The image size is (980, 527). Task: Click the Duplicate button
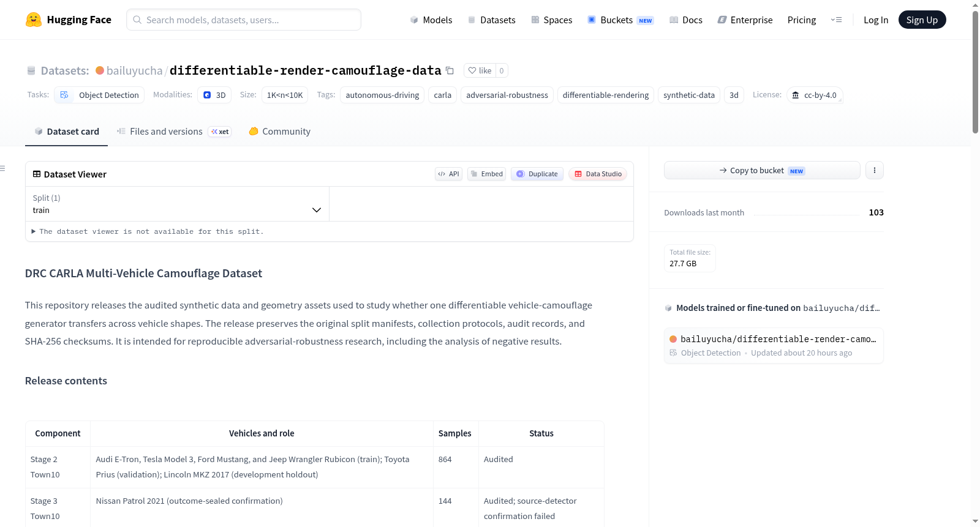point(537,174)
